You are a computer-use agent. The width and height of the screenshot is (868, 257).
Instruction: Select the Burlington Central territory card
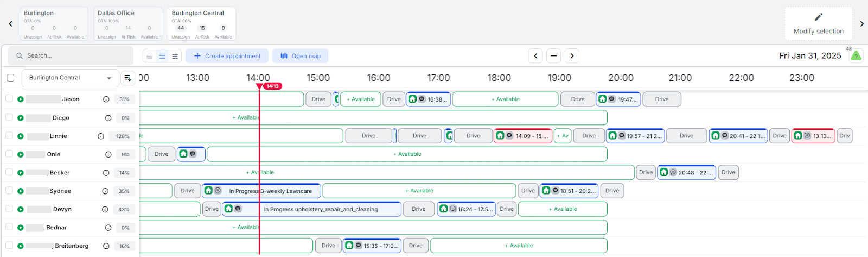tap(202, 23)
